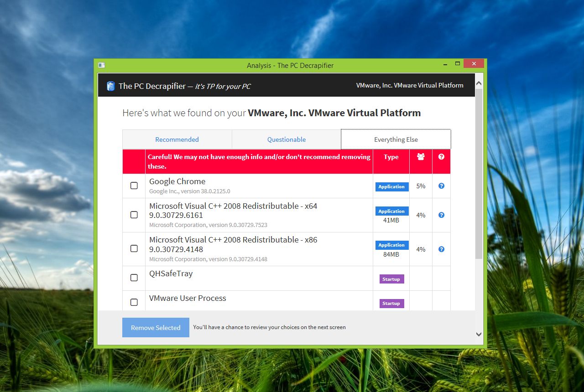Screen dimensions: 584x392
Task: Open the Questionable tab
Action: tap(287, 139)
